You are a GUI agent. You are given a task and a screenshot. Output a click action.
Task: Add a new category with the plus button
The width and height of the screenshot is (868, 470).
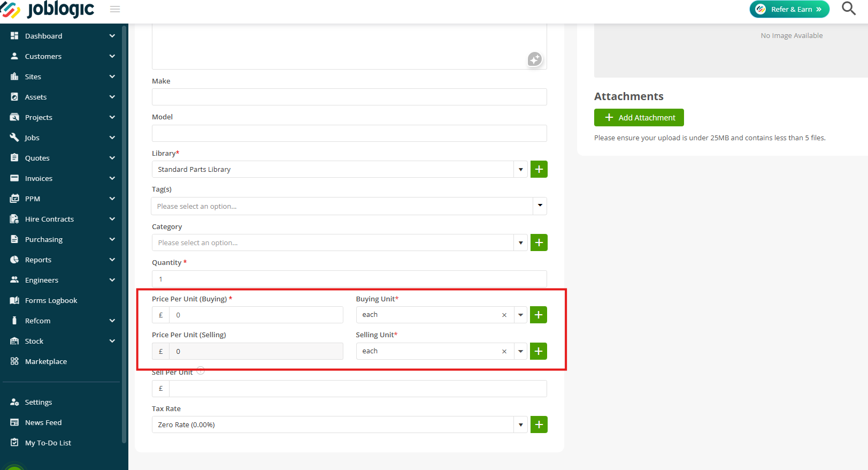pos(539,242)
